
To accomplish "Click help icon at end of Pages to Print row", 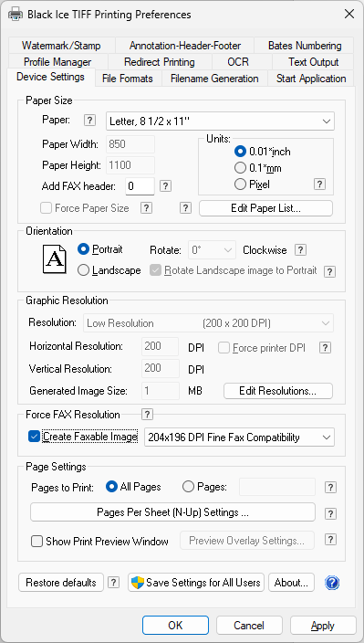I will 330,487.
